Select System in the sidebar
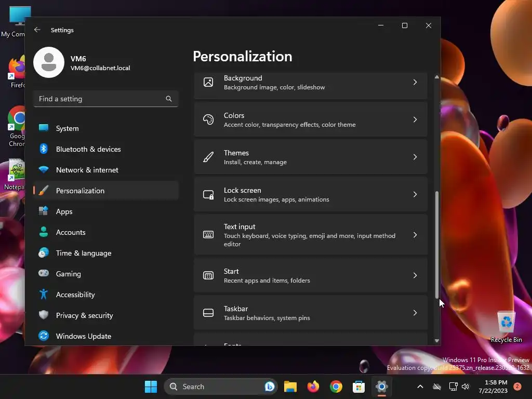 (106, 128)
